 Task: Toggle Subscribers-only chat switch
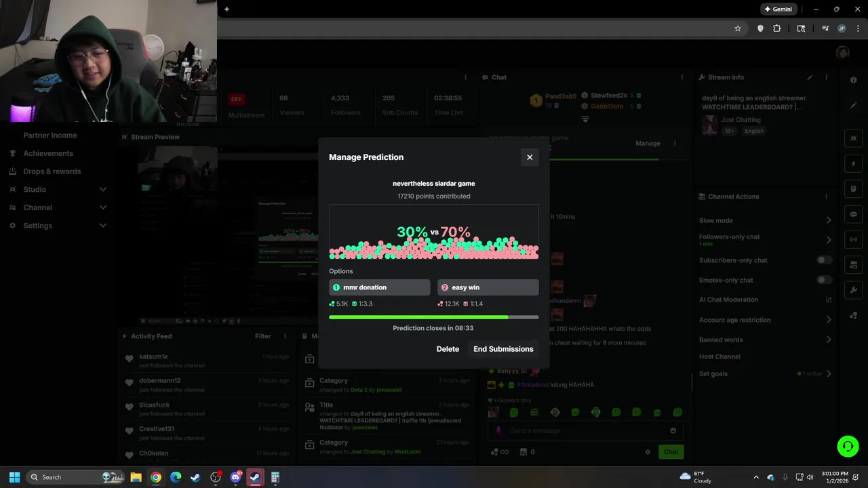coord(824,260)
